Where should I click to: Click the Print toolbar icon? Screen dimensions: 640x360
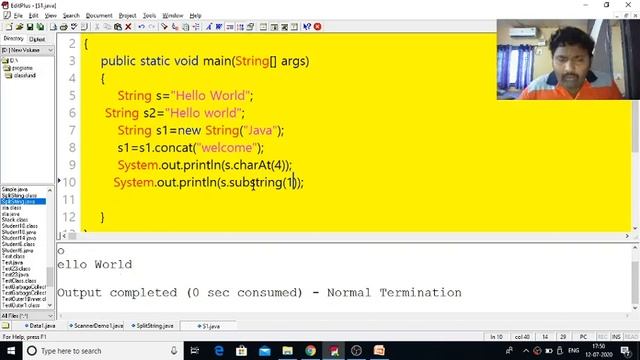pyautogui.click(x=63, y=27)
